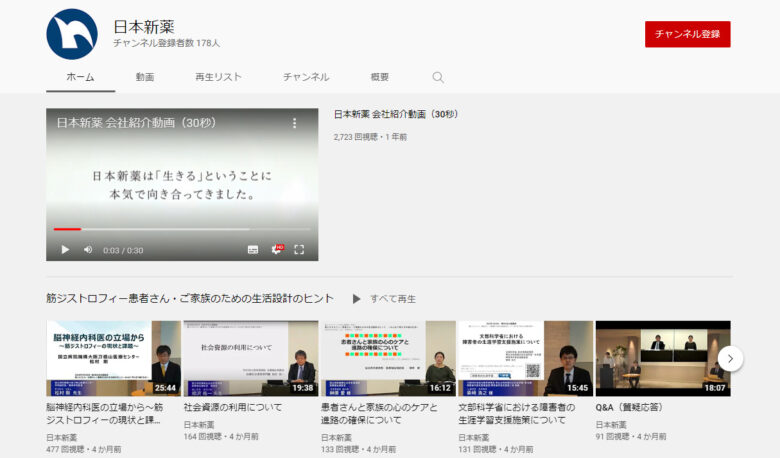
Task: Click the title 文部科学省における障害者の生涯学習支援施策について
Action: 516,414
